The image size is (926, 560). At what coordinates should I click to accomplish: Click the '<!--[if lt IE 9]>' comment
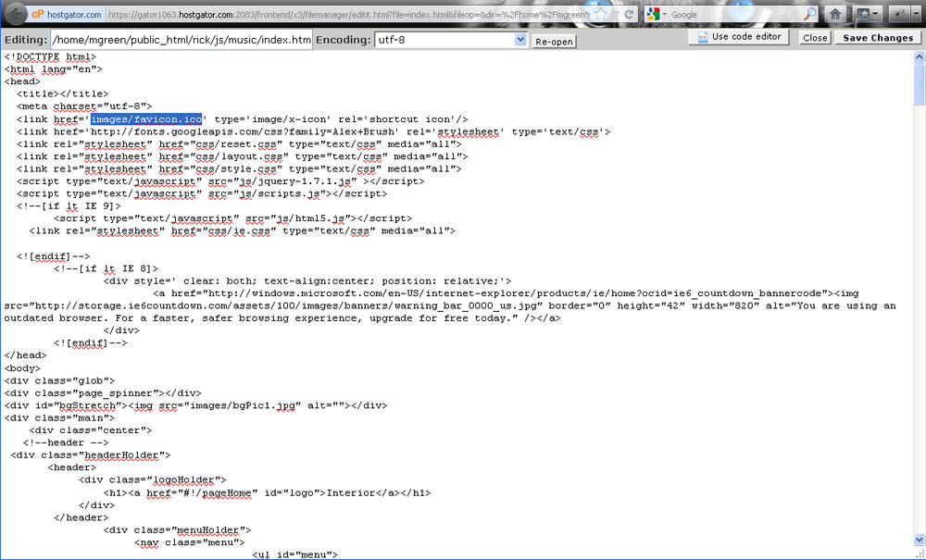click(69, 205)
